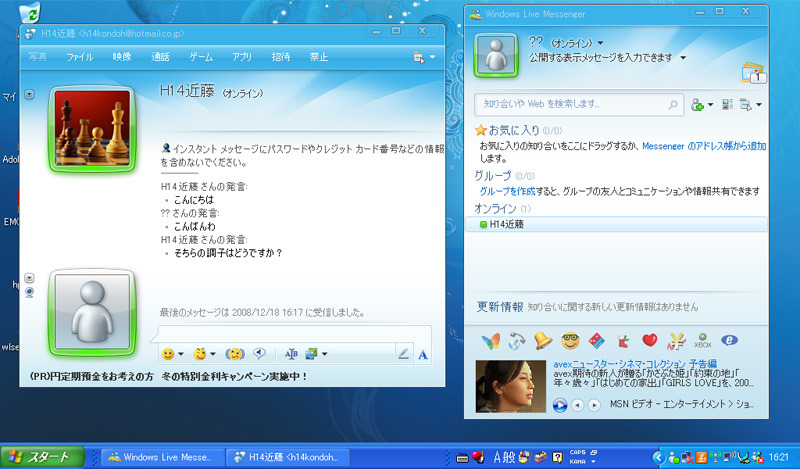Click my own grey avatar in chat window
Image resolution: width=800 pixels, height=469 pixels.
92,312
